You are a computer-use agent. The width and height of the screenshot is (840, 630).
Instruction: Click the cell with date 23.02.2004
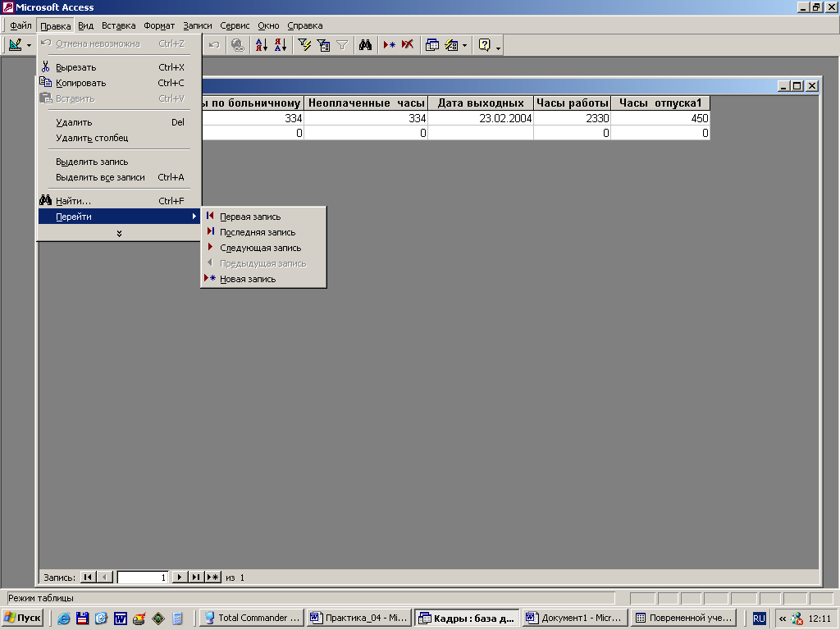(x=481, y=118)
